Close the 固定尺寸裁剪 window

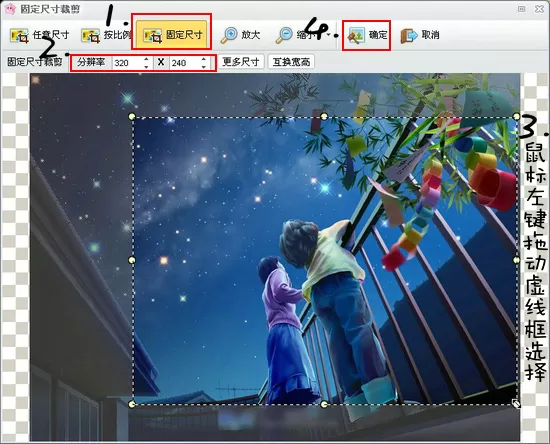tap(539, 9)
